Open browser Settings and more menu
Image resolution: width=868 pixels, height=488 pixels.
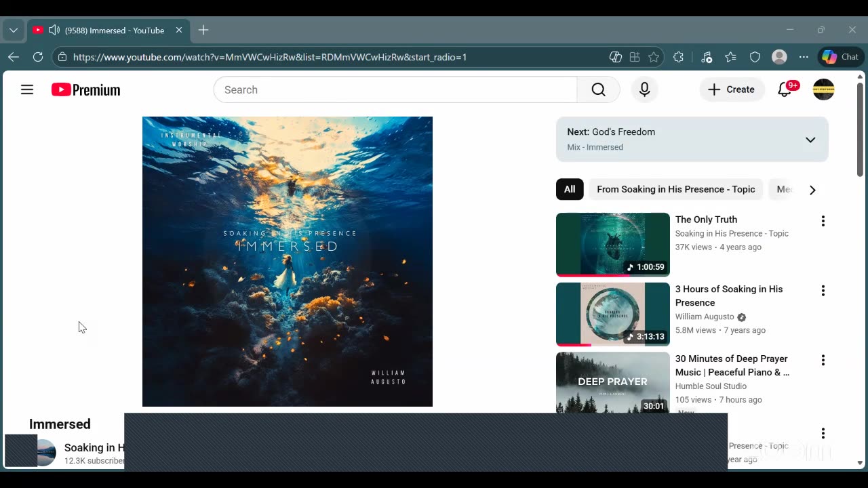point(804,57)
